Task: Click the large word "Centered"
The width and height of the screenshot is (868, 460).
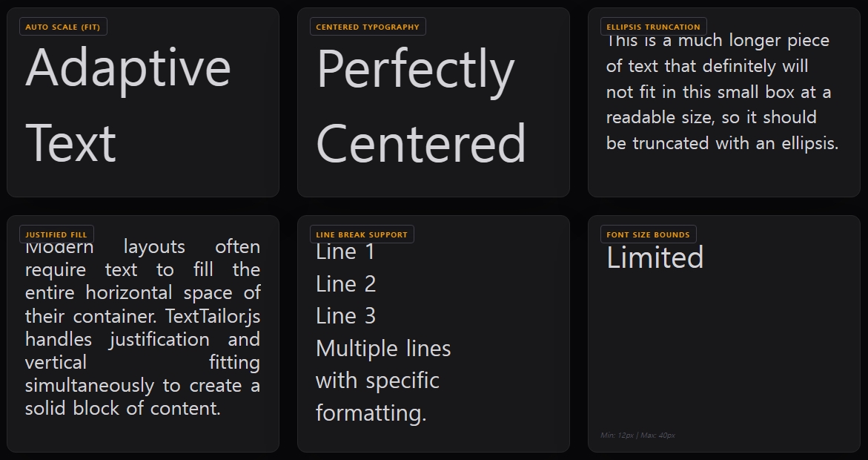Action: [421, 143]
